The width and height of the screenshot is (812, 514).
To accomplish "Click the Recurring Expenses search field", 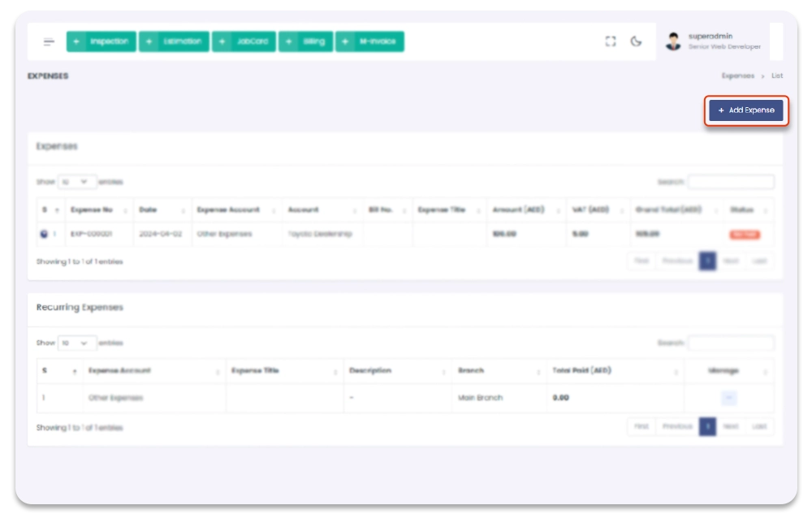I will click(x=731, y=343).
